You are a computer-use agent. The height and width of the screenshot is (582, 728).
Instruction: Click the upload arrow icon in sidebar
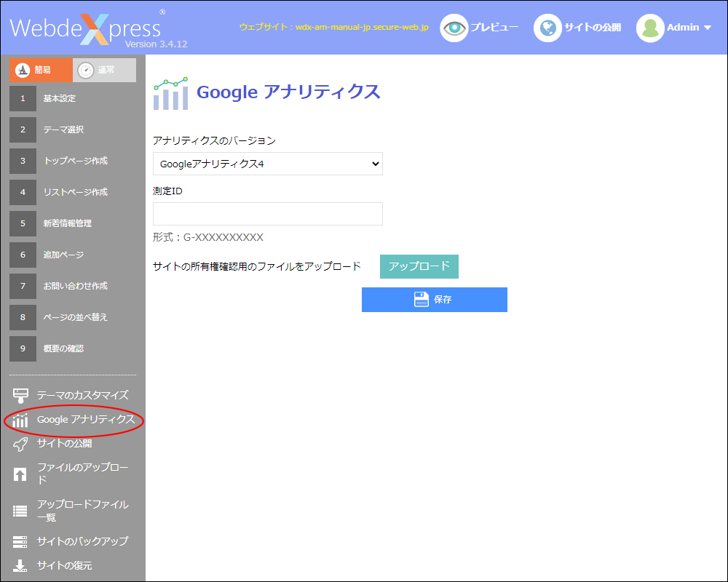(x=20, y=474)
